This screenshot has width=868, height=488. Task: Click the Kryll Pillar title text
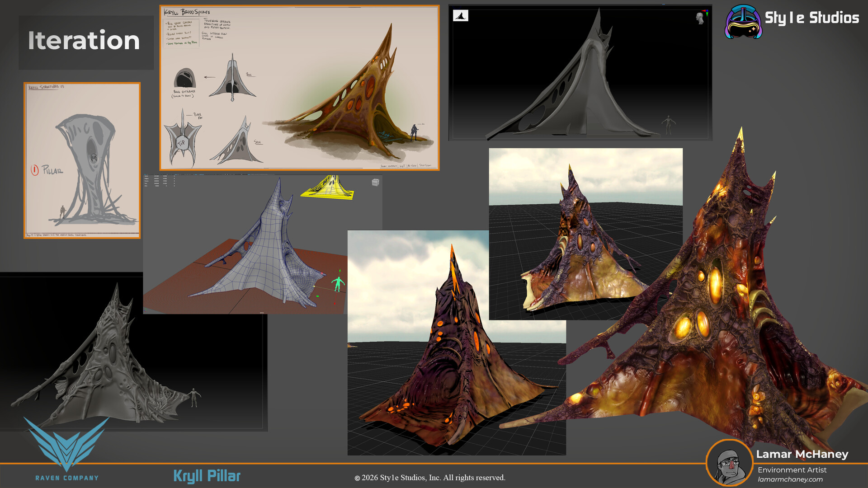[207, 476]
